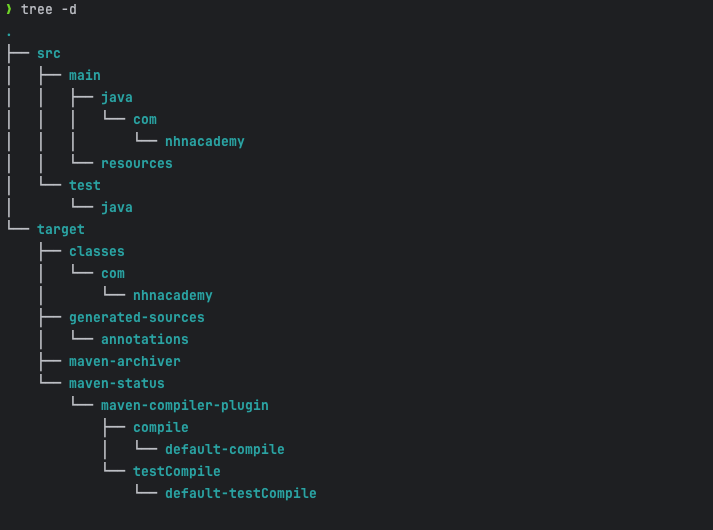Select the testCompile folder
713x530 pixels.
(x=176, y=471)
